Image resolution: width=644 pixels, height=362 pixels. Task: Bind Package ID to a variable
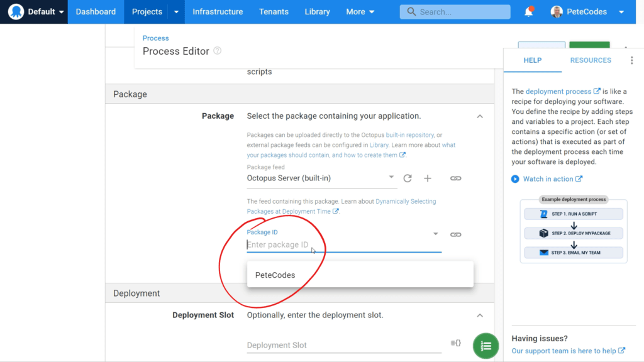tap(455, 234)
